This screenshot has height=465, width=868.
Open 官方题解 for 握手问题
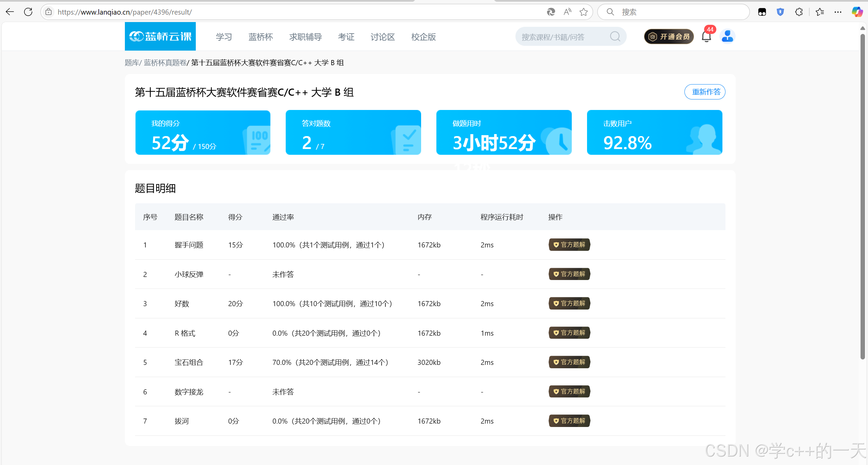[569, 245]
